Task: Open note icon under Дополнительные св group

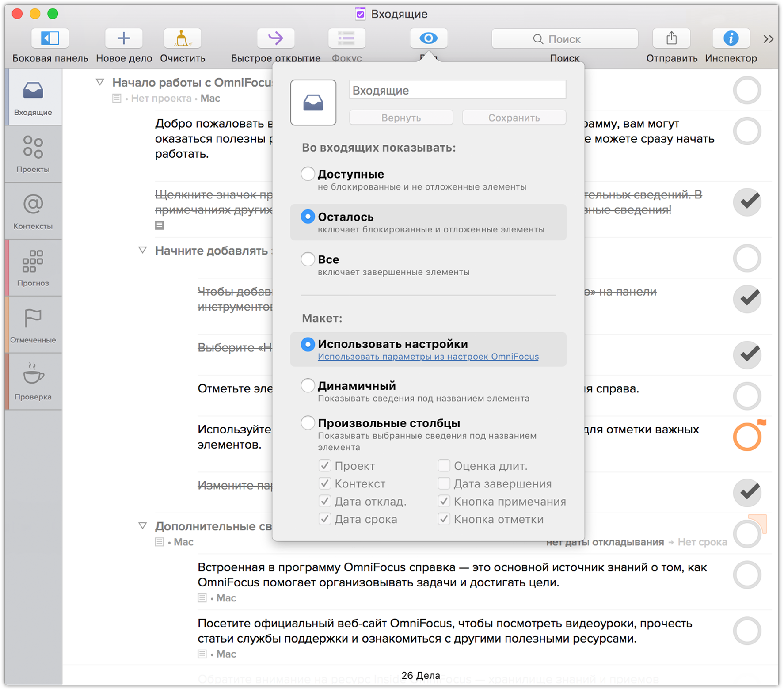Action: [160, 542]
